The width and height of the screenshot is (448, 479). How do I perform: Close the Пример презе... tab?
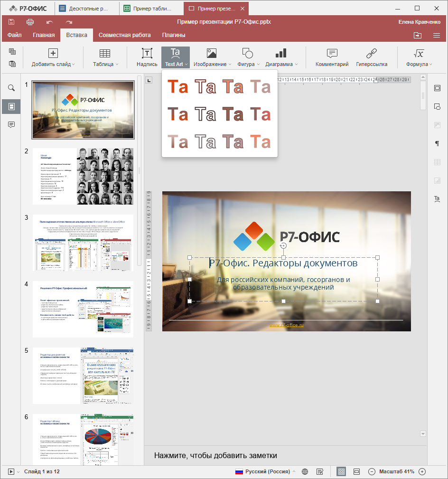pyautogui.click(x=243, y=9)
